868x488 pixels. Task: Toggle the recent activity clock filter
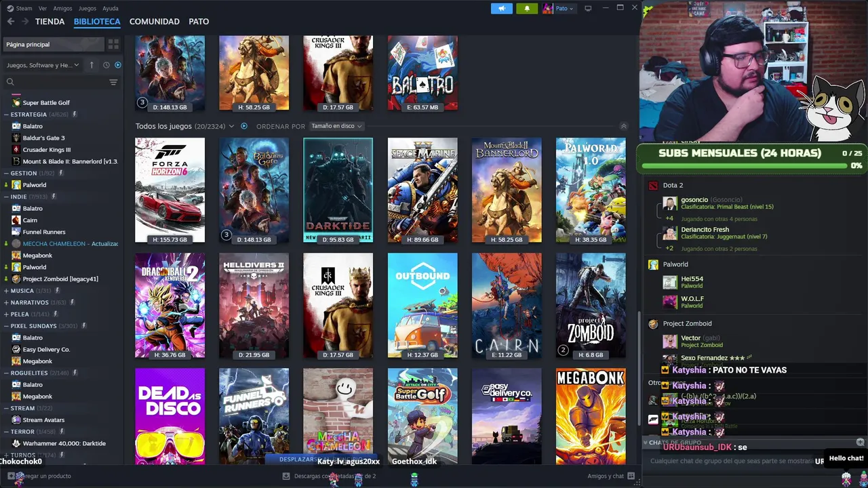pos(106,65)
